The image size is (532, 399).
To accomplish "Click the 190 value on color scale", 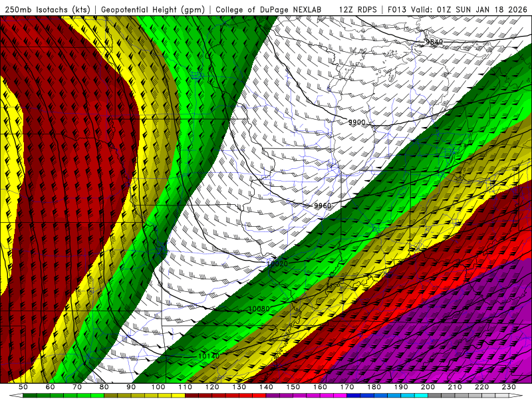I will tap(401, 387).
